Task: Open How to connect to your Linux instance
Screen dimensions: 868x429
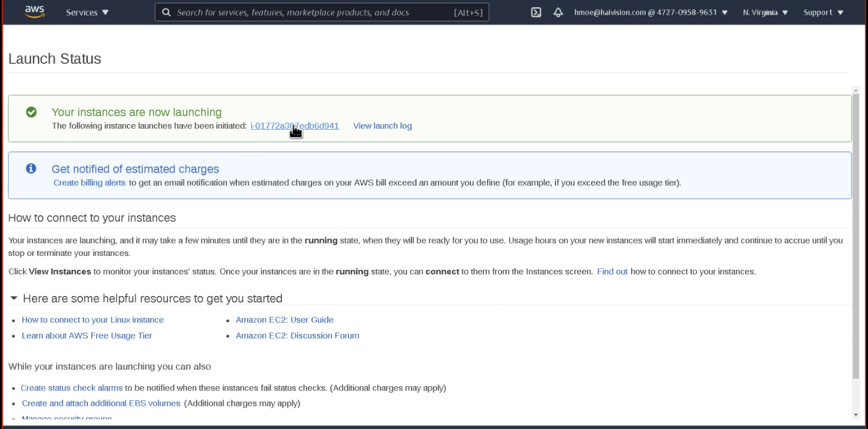Action: (92, 320)
